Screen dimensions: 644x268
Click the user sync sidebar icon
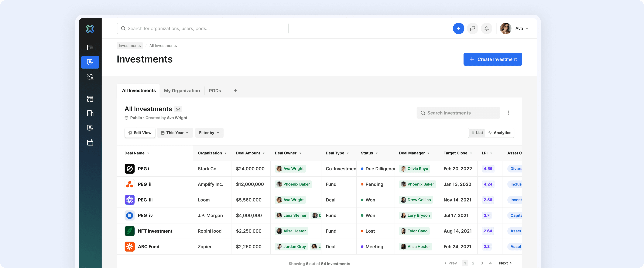pos(90,77)
